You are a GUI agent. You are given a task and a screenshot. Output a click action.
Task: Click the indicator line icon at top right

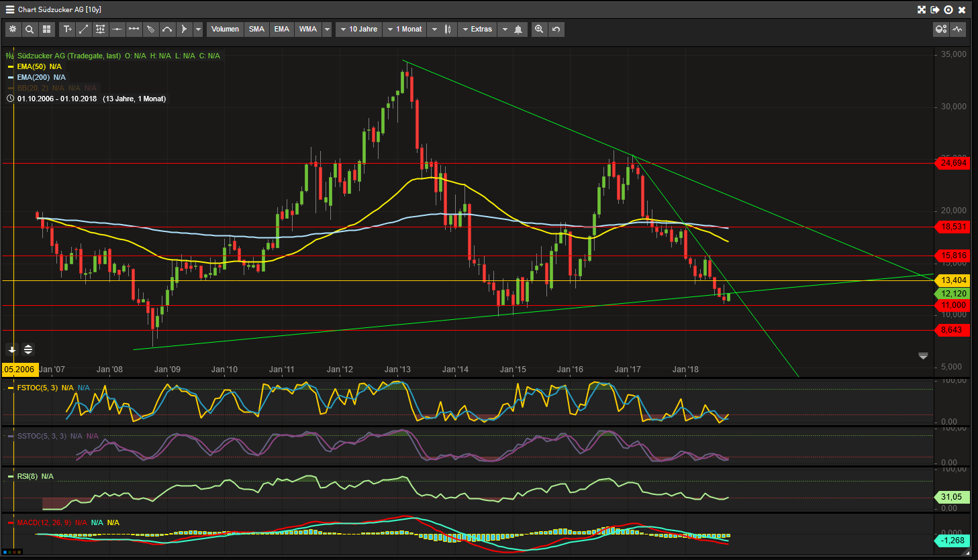tap(958, 30)
